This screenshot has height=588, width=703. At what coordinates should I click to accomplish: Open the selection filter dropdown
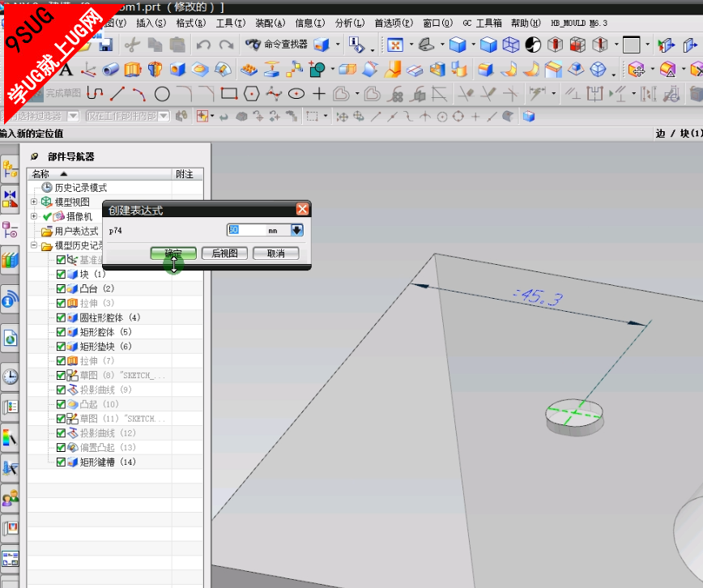coord(73,116)
